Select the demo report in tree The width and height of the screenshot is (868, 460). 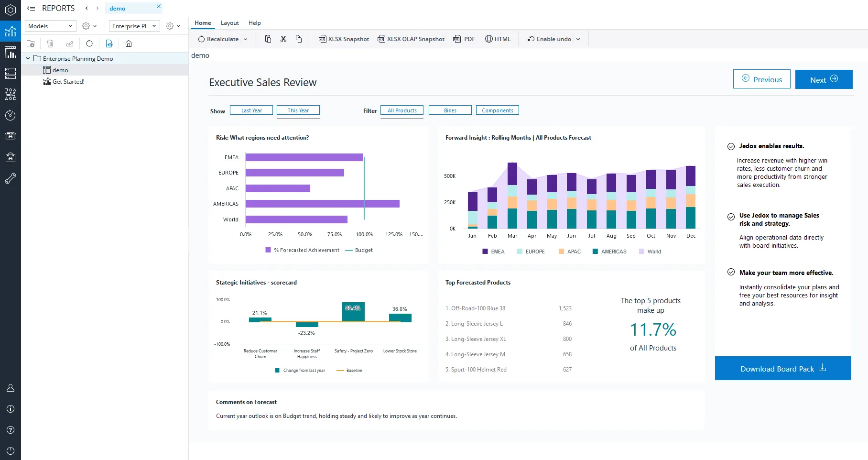pos(105,70)
